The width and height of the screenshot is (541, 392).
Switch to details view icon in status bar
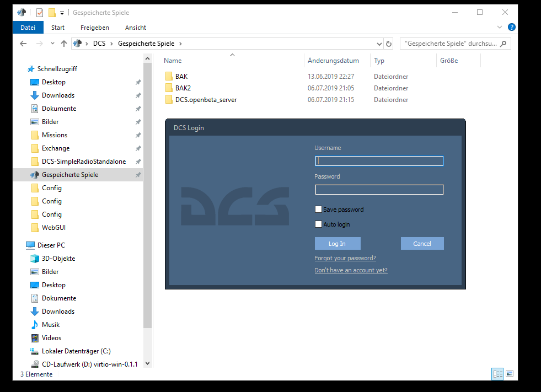(497, 374)
